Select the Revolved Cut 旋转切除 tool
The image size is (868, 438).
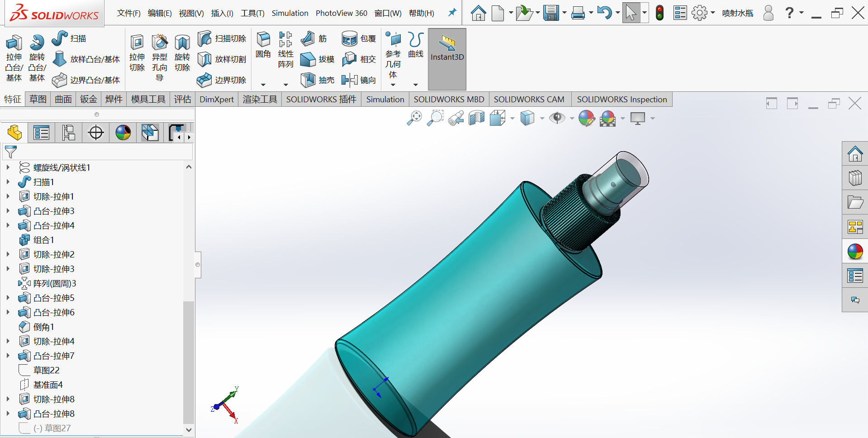[x=182, y=53]
